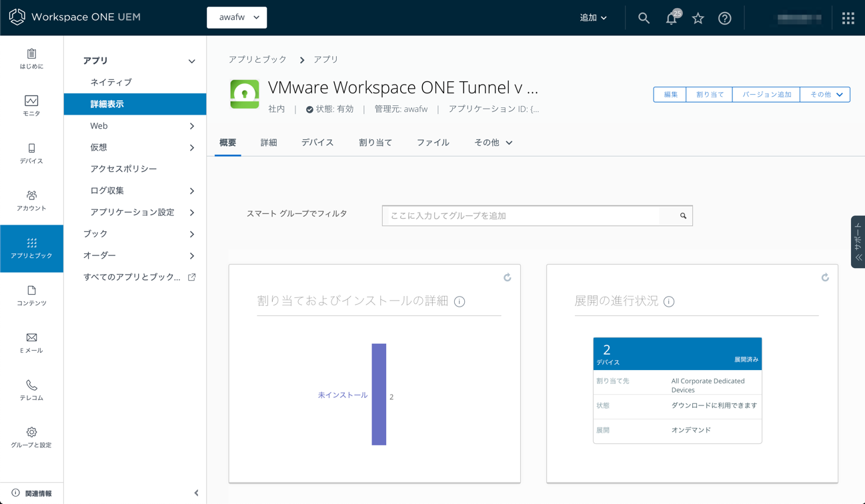Open notifications bell with badge
The image size is (865, 504).
coord(672,18)
